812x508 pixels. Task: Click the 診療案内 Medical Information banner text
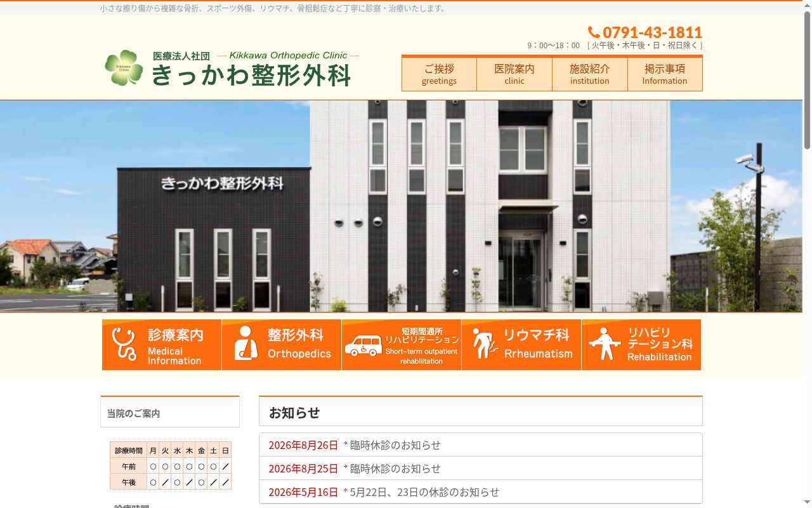[175, 346]
